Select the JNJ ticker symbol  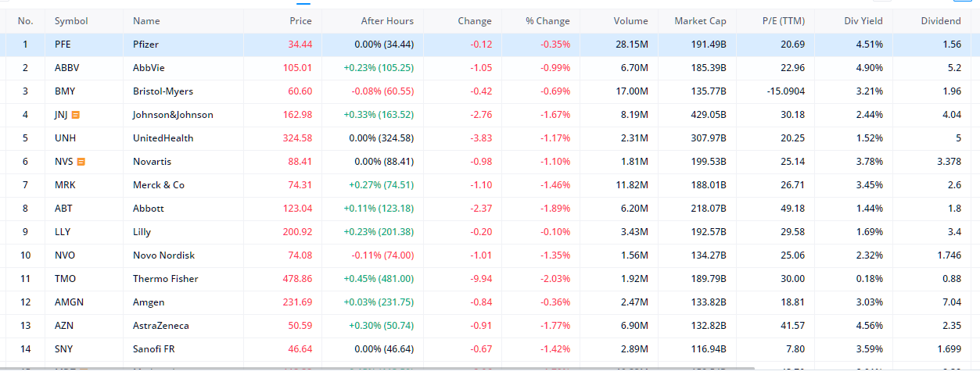pyautogui.click(x=61, y=115)
